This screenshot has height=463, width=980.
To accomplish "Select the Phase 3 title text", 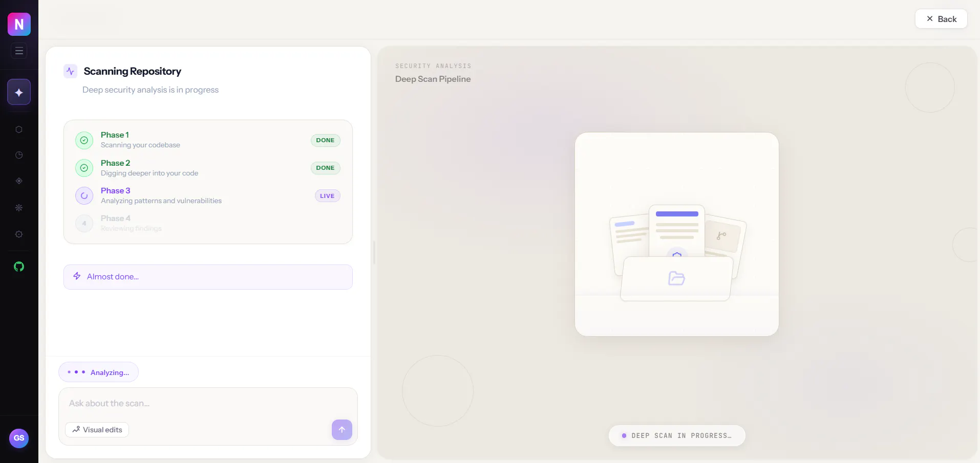I will pyautogui.click(x=115, y=191).
